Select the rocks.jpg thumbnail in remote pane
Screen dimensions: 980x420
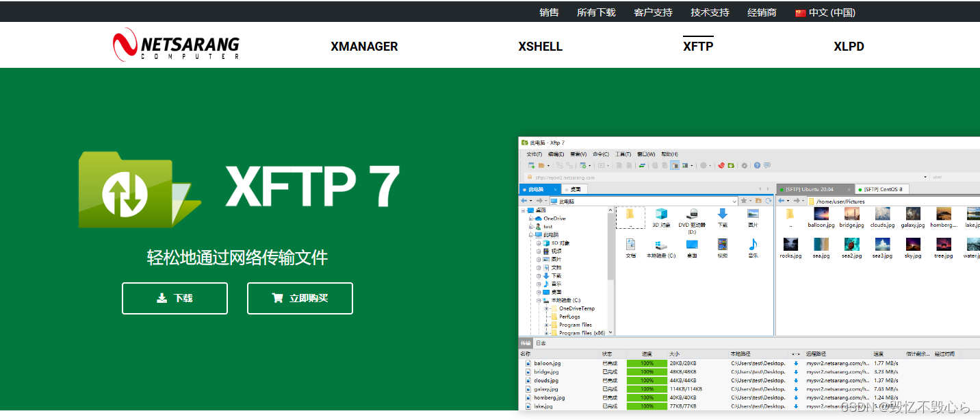point(790,249)
